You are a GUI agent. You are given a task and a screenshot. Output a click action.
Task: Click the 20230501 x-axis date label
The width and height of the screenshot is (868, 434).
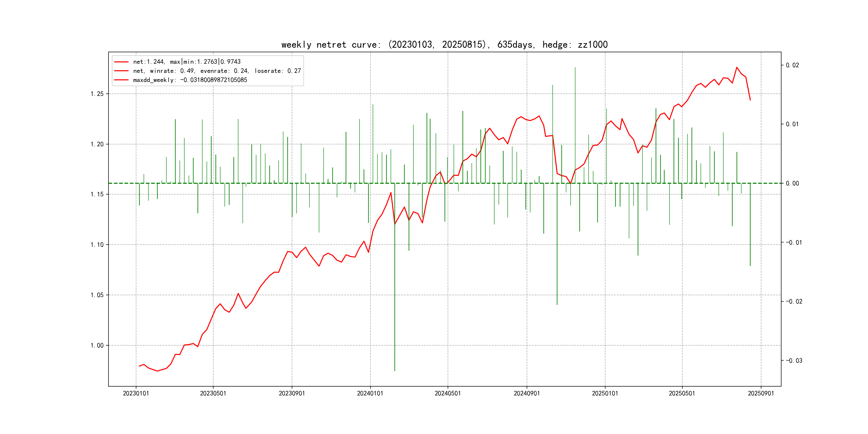coord(213,394)
